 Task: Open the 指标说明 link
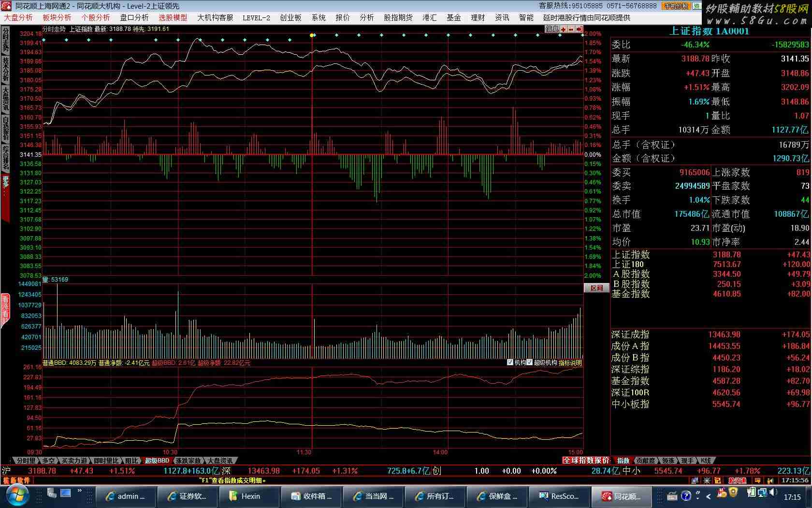[570, 363]
